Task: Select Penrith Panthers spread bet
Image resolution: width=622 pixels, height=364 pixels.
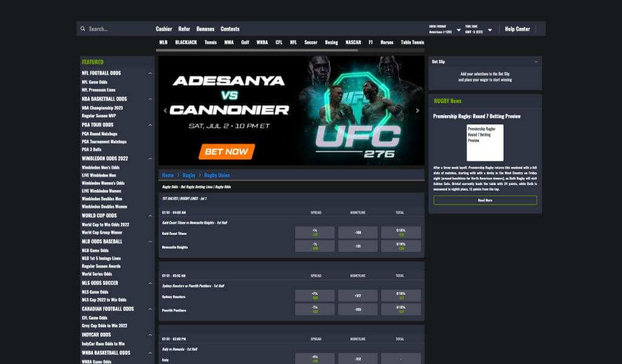Action: pos(315,309)
